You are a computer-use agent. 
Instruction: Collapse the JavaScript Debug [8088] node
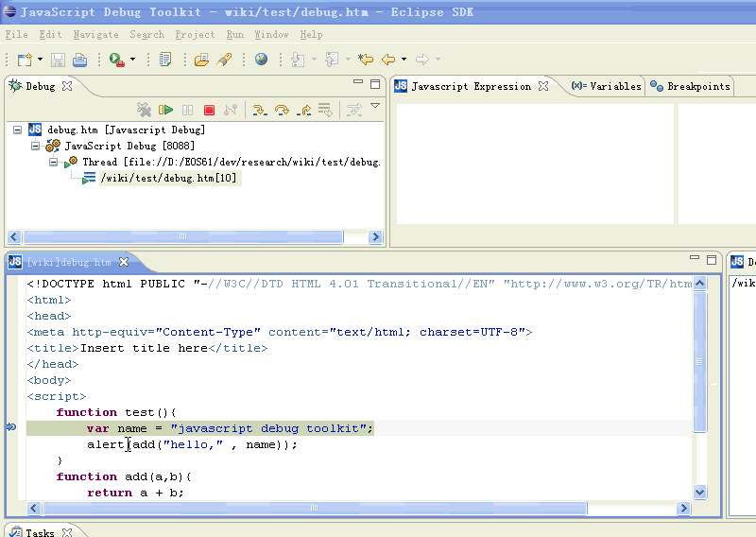click(x=35, y=147)
